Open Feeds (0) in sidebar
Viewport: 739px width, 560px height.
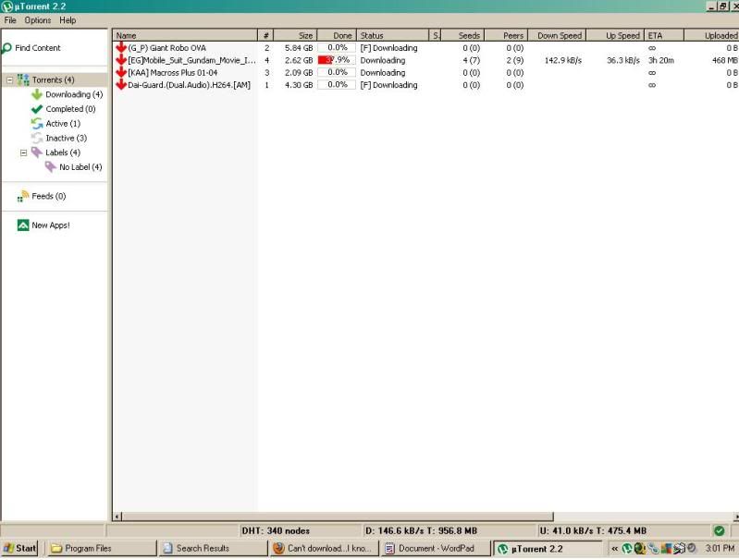48,196
